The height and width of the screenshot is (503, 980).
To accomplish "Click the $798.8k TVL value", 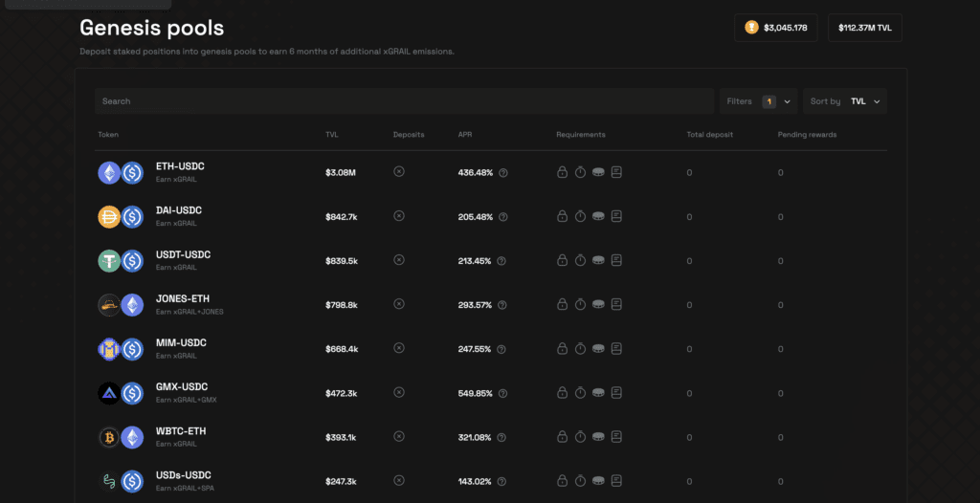I will pyautogui.click(x=342, y=305).
